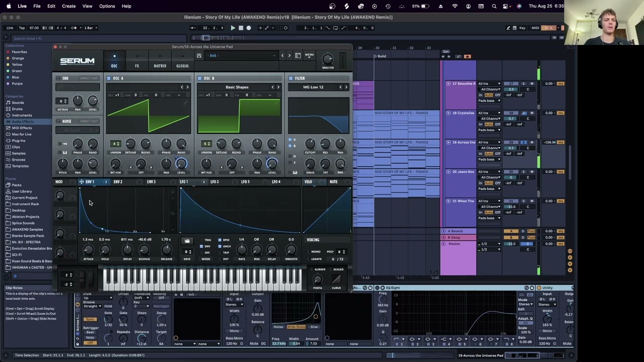The height and width of the screenshot is (362, 644).
Task: Adjust the SUB octave stepper
Action: 62,101
